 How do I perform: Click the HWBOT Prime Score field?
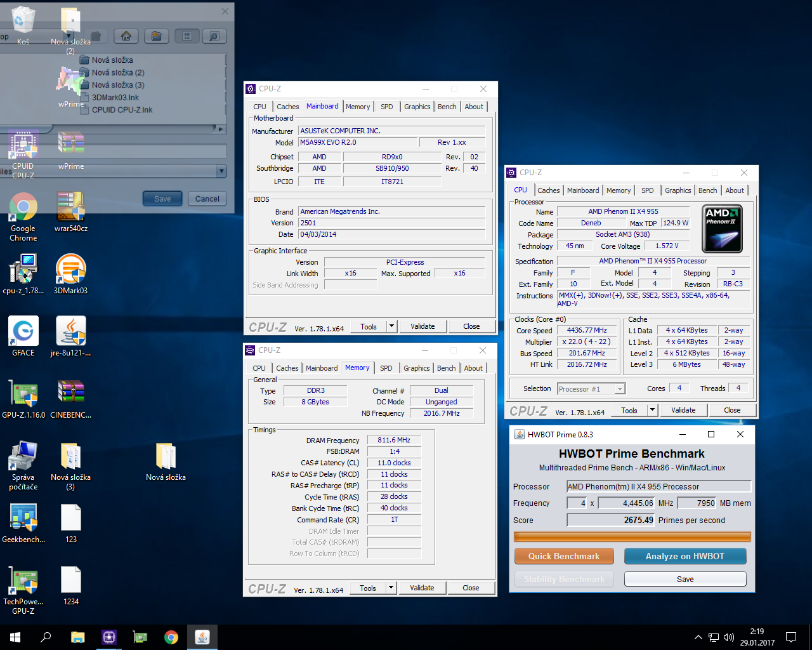pyautogui.click(x=611, y=520)
